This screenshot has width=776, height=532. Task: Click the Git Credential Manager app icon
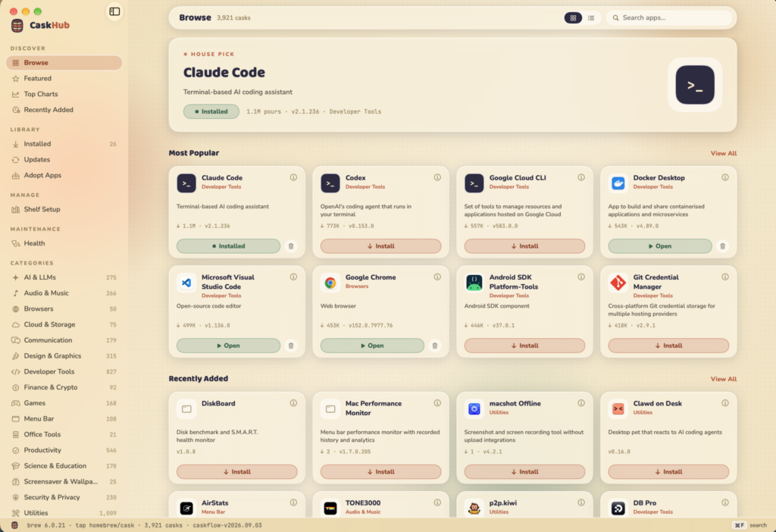[x=618, y=283]
